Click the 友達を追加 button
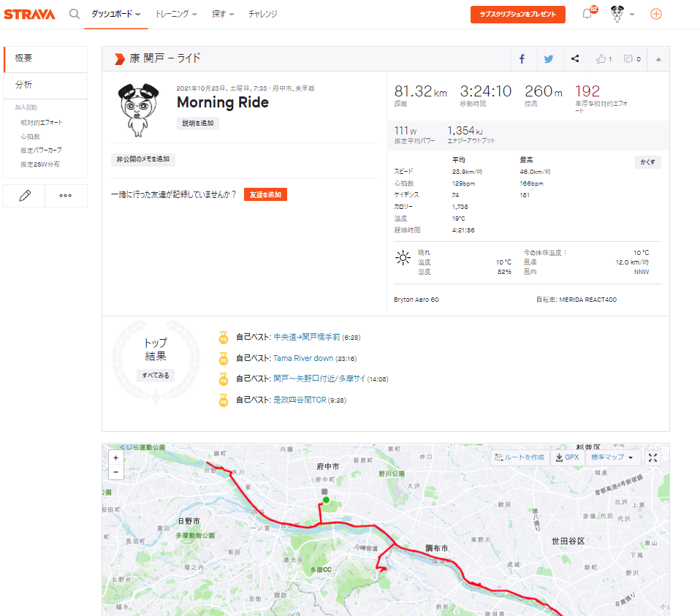This screenshot has width=700, height=616. point(265,194)
